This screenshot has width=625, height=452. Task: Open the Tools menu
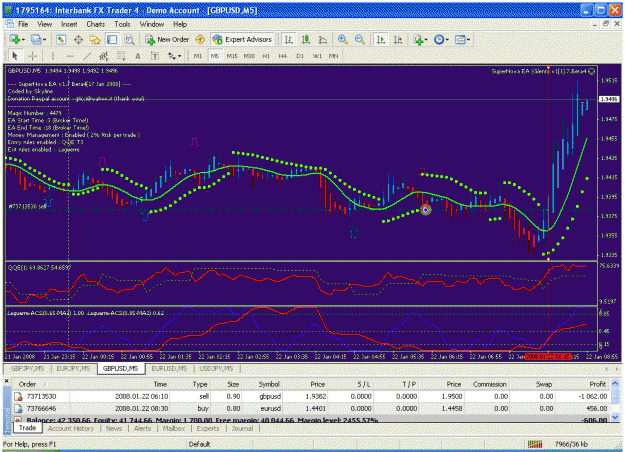point(122,24)
